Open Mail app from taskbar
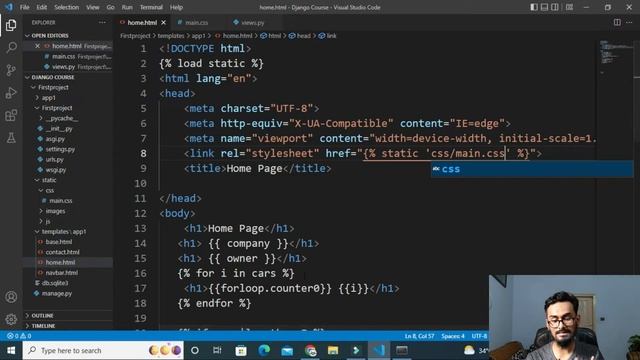 coord(287,350)
